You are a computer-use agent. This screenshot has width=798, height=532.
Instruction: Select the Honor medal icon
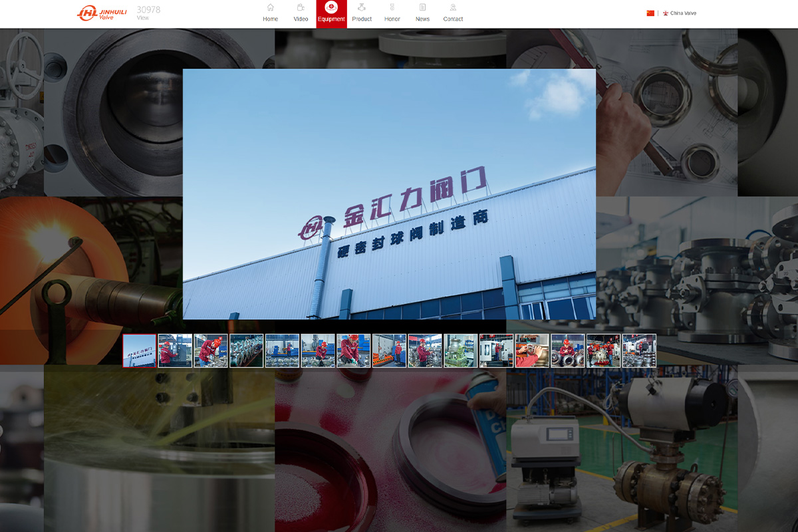pos(392,8)
